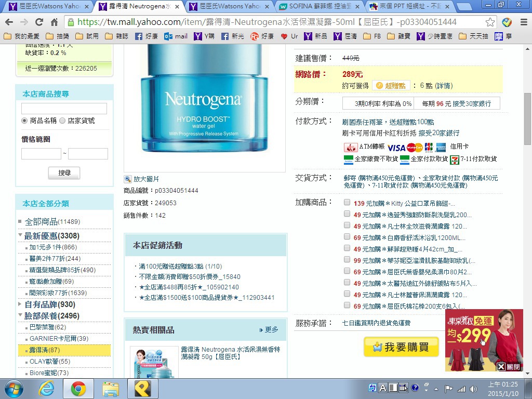Open 加1元多1件(866) category
Image resolution: width=532 pixels, height=399 pixels.
[53, 247]
